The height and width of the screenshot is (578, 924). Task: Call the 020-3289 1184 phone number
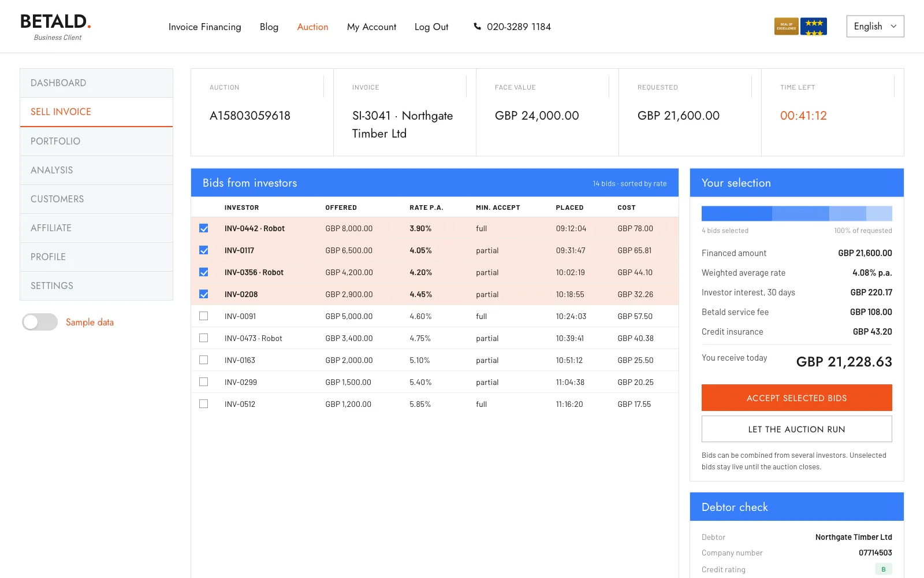519,27
